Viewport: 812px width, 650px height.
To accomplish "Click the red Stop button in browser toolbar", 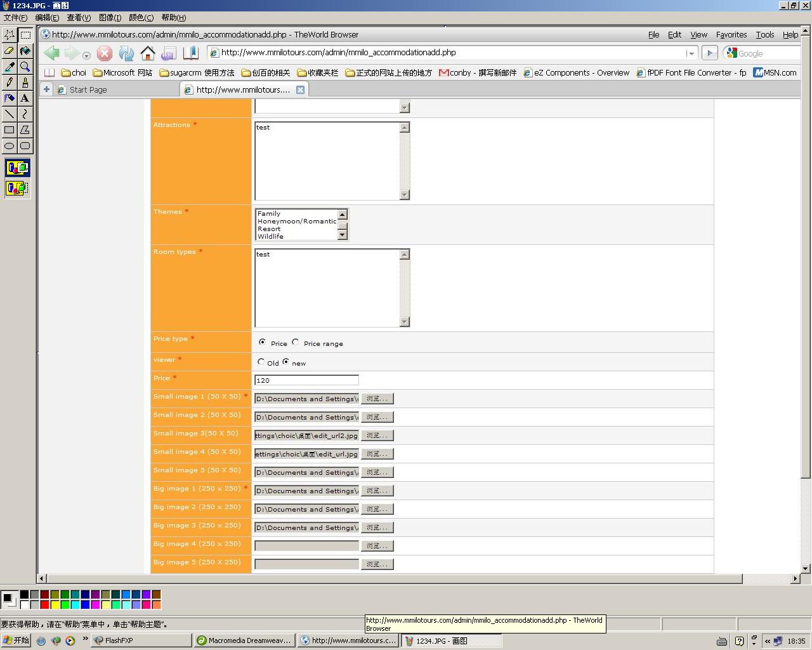I will point(105,53).
